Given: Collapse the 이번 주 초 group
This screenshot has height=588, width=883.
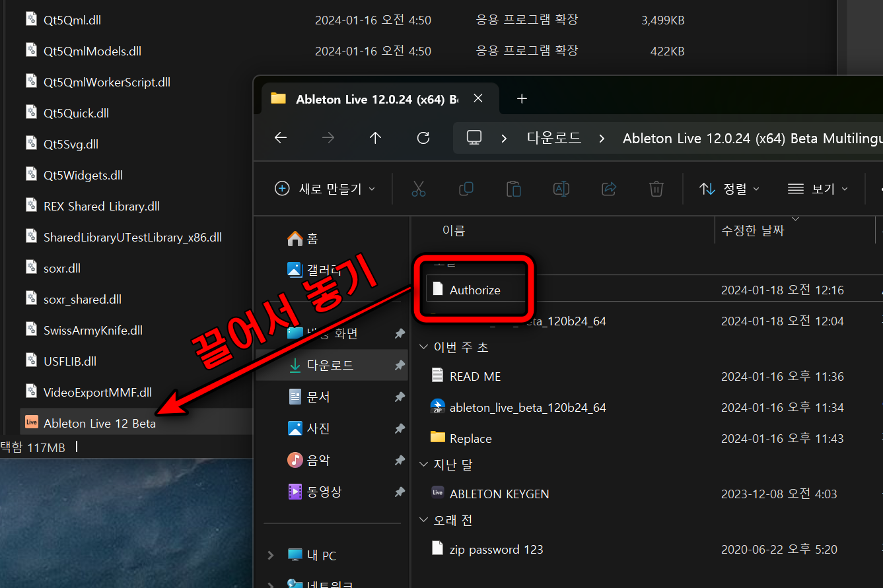Looking at the screenshot, I should pyautogui.click(x=423, y=347).
